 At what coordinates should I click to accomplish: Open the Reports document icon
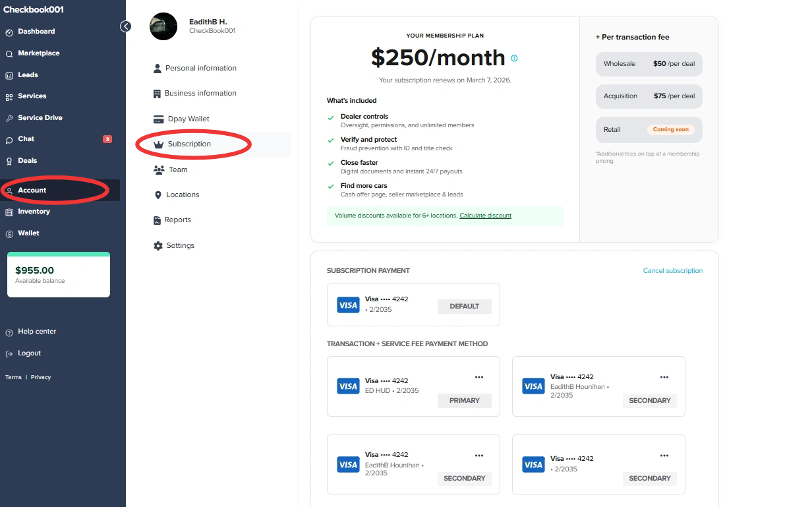pyautogui.click(x=158, y=220)
